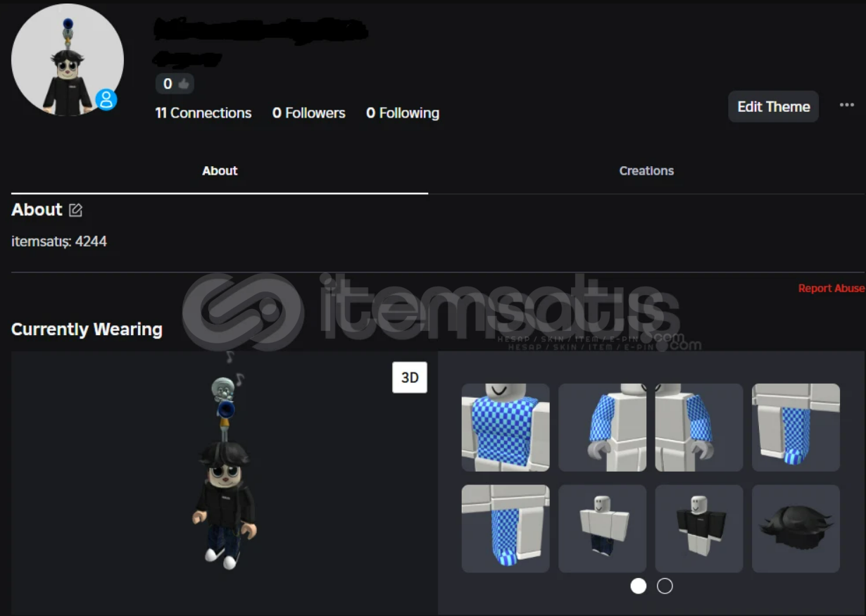The width and height of the screenshot is (866, 616).
Task: Open the About tab
Action: pyautogui.click(x=220, y=171)
